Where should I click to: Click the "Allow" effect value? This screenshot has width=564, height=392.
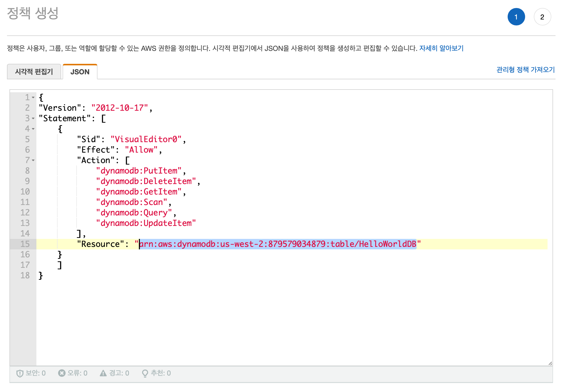141,150
